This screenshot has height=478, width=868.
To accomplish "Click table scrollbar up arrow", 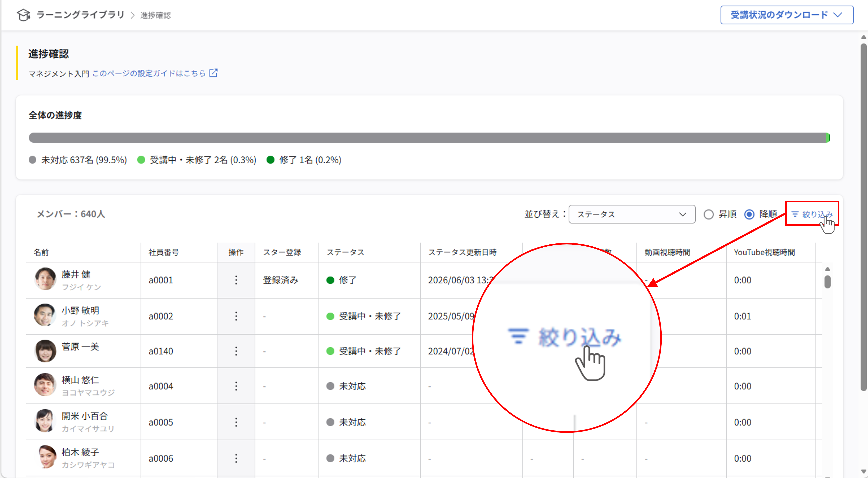I will click(827, 269).
